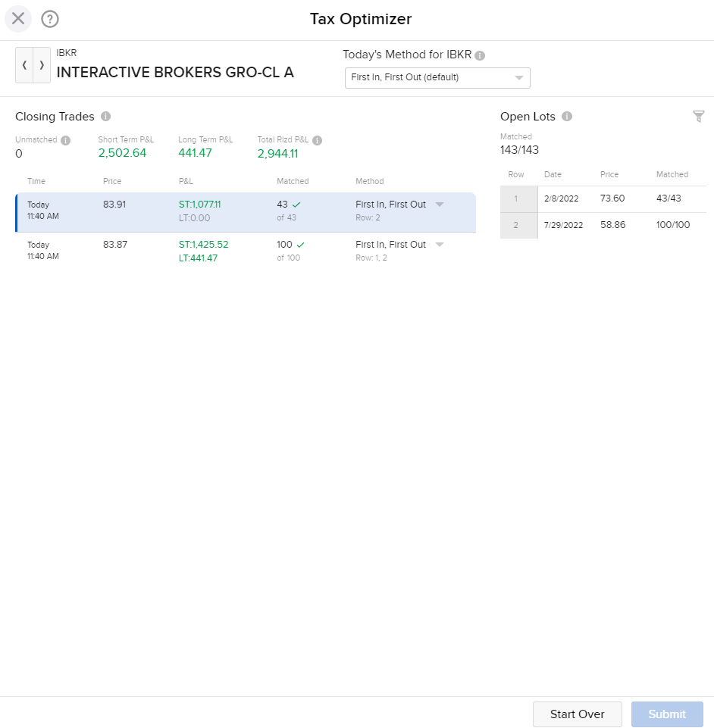This screenshot has width=714, height=728.
Task: Open the Tax Optimizer help icon
Action: 50,19
